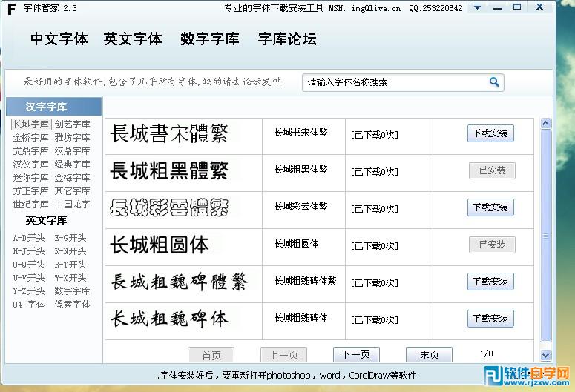575x392 pixels.
Task: Browse fonts starting with E-G
Action: click(70, 238)
